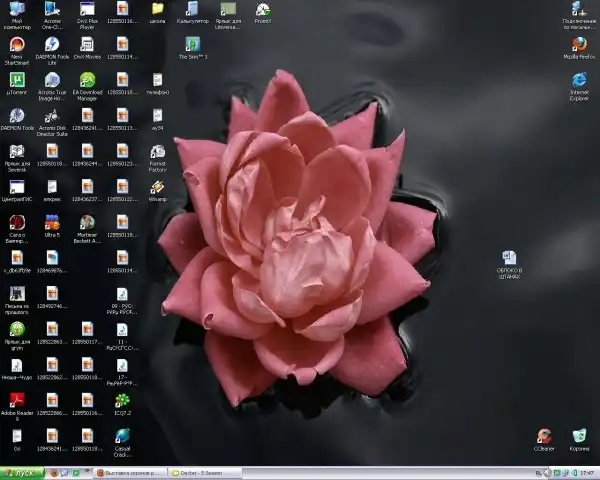Open CCleaner desktop shortcut
Viewport: 600px width, 480px height.
click(x=544, y=436)
